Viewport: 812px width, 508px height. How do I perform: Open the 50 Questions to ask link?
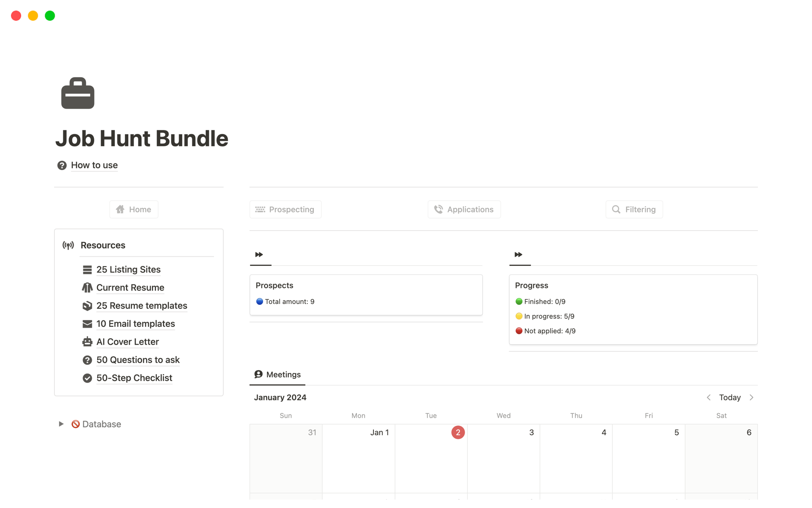point(138,360)
